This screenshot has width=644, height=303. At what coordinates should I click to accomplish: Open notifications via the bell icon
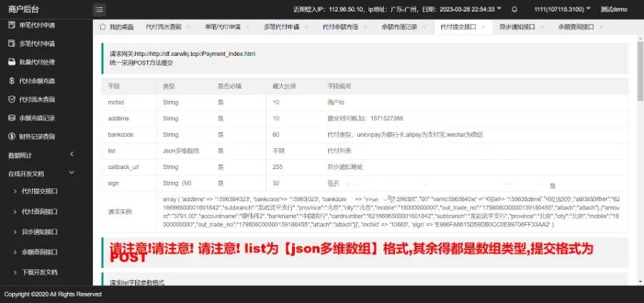(514, 9)
